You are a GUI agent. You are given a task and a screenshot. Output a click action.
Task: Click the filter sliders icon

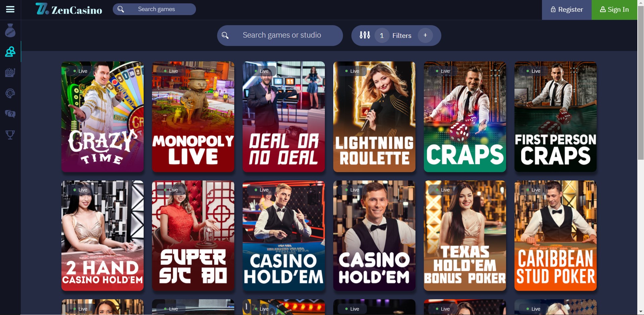point(365,35)
